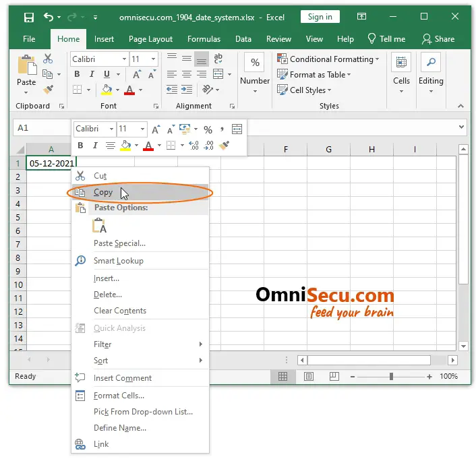Viewport: 476px width, 461px height.
Task: Click the ribbon Wrap Text icon
Action: tap(218, 58)
